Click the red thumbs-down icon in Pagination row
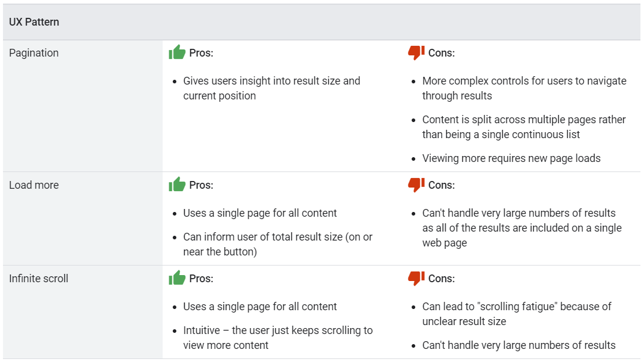 coord(416,52)
